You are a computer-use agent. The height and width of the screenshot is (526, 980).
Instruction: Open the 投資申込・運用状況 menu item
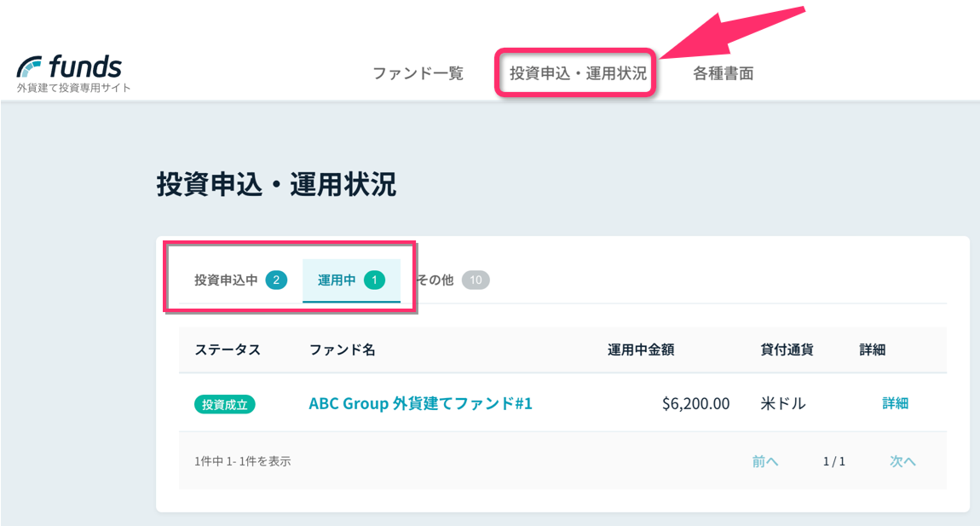pyautogui.click(x=578, y=73)
